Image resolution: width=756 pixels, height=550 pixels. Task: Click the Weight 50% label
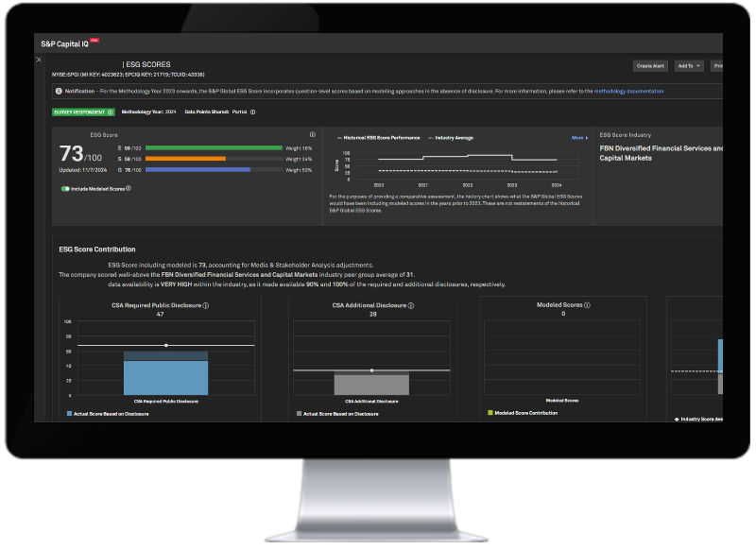299,170
